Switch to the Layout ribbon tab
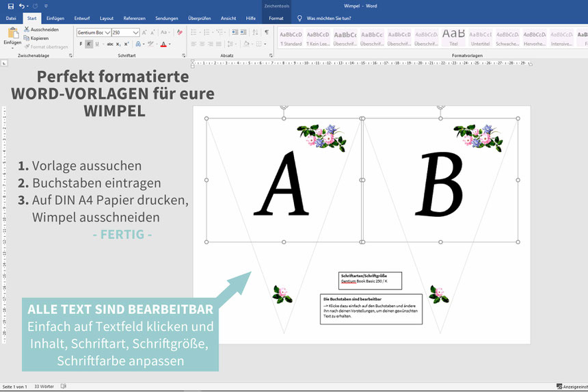 pyautogui.click(x=107, y=18)
